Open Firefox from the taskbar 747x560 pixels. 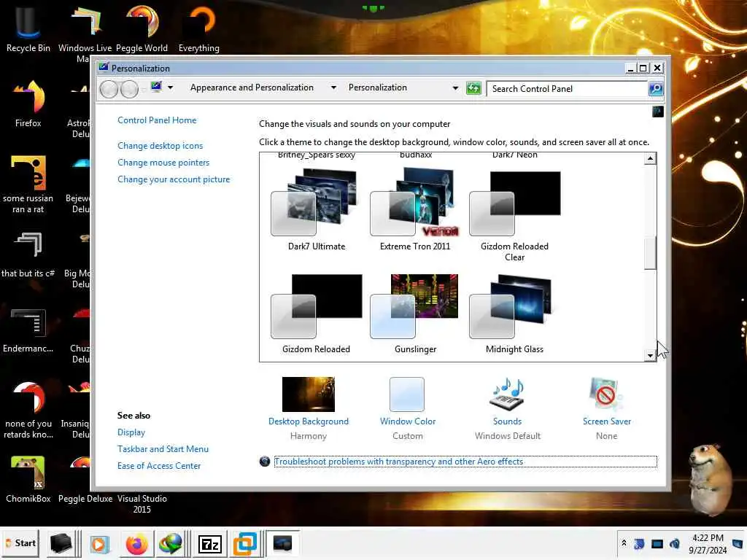pos(136,543)
